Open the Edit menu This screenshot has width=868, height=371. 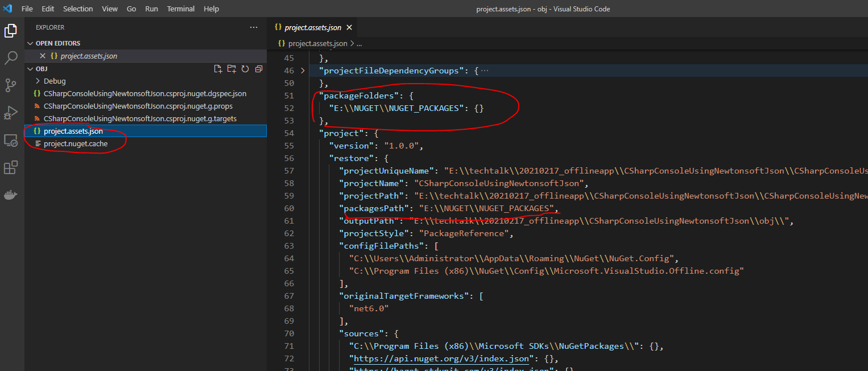(x=48, y=9)
